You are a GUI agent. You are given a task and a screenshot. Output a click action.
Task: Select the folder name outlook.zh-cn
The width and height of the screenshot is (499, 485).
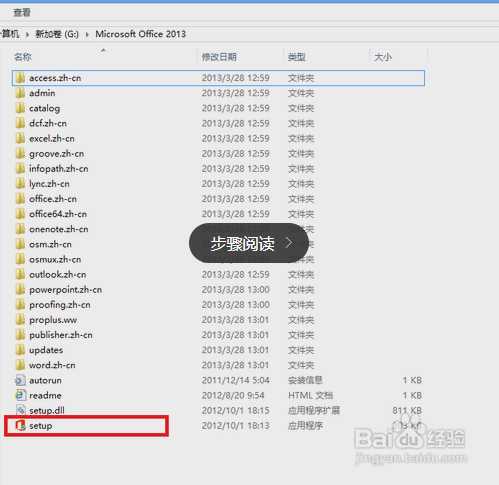58,275
